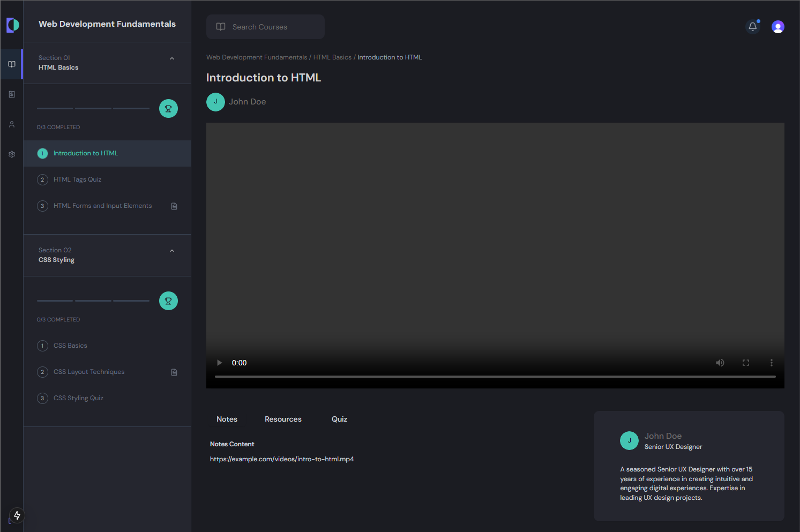Collapse Section 02 CSS Styling

pos(172,251)
